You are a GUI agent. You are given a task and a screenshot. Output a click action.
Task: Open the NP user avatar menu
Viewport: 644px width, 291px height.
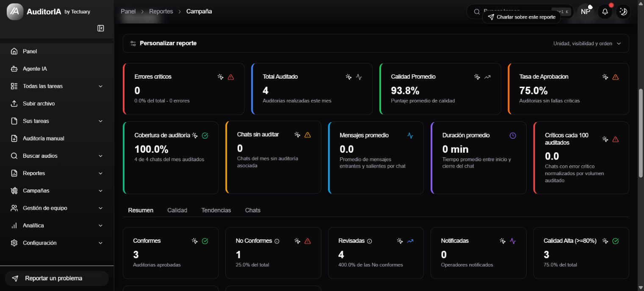(x=586, y=12)
